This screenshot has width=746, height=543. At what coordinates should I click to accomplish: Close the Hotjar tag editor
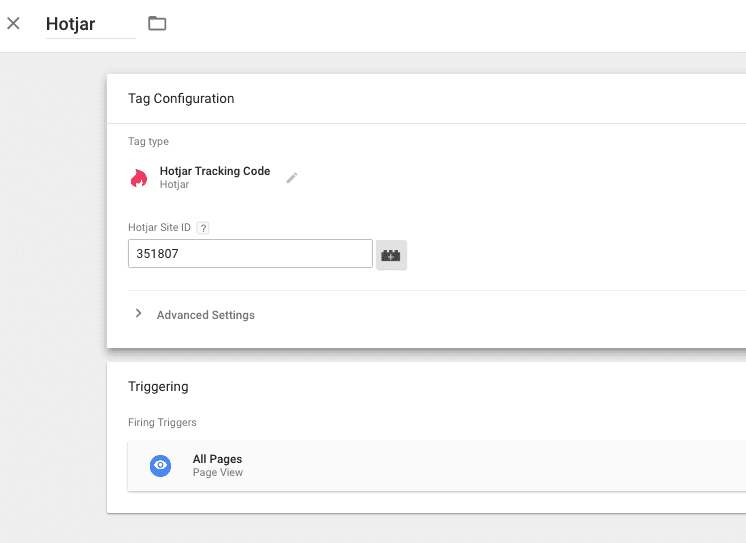click(x=13, y=23)
